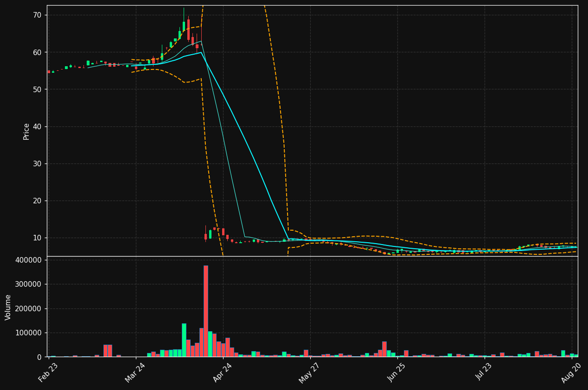
Task: Click the 'Volume' axis title
Action: 8,307
